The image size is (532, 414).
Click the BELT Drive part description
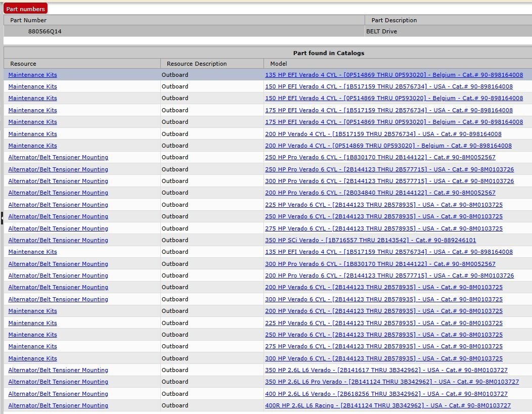[381, 31]
